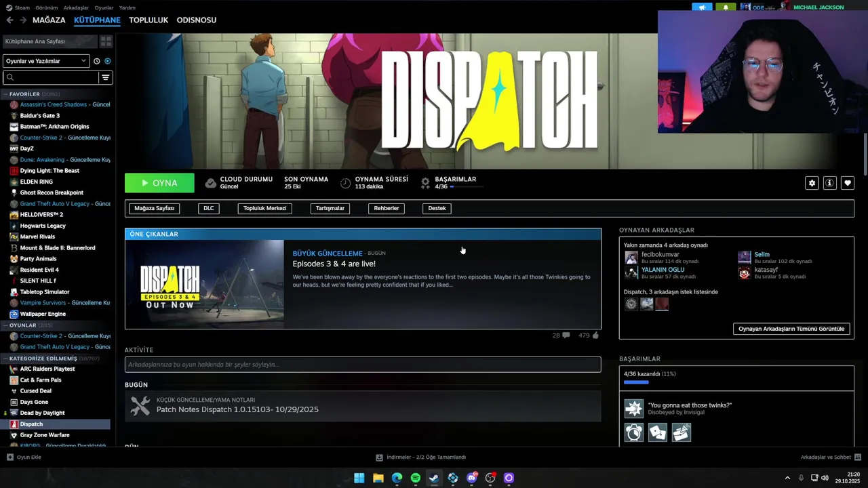The image size is (868, 488).
Task: Open Tartışmalar button
Action: pos(330,208)
